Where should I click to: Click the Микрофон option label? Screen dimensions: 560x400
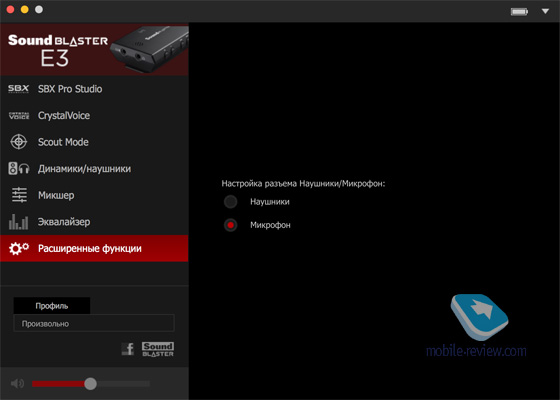(270, 225)
